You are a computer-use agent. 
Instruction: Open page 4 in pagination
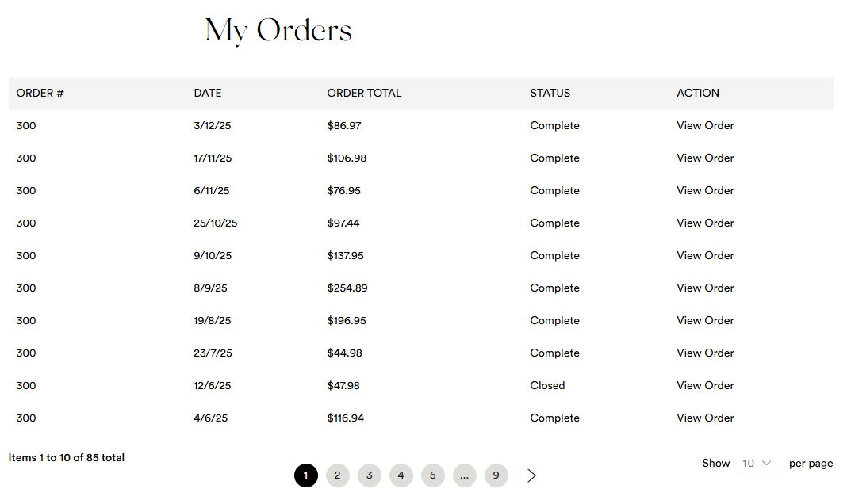(401, 475)
